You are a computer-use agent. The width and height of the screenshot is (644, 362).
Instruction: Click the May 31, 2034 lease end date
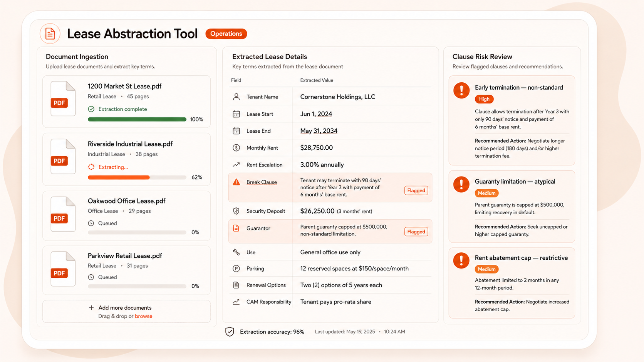click(319, 131)
